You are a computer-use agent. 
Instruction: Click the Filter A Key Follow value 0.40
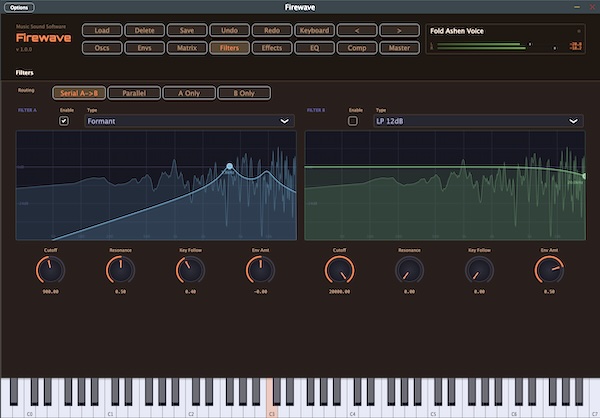pyautogui.click(x=191, y=292)
